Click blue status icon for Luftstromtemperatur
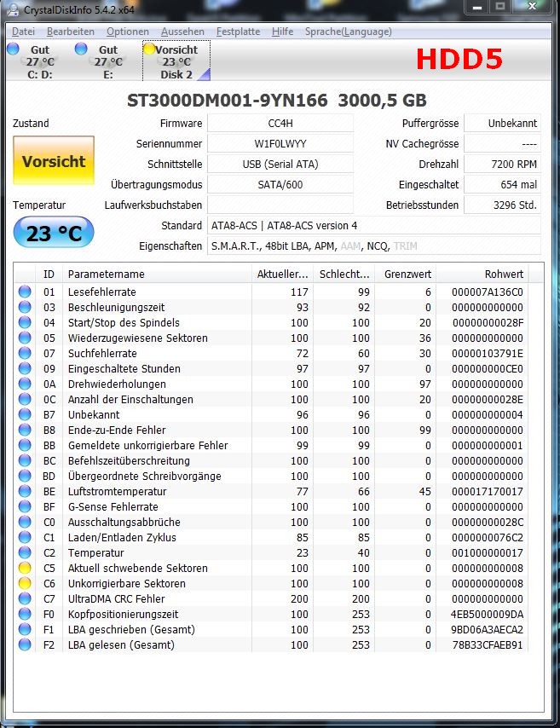 (25, 491)
